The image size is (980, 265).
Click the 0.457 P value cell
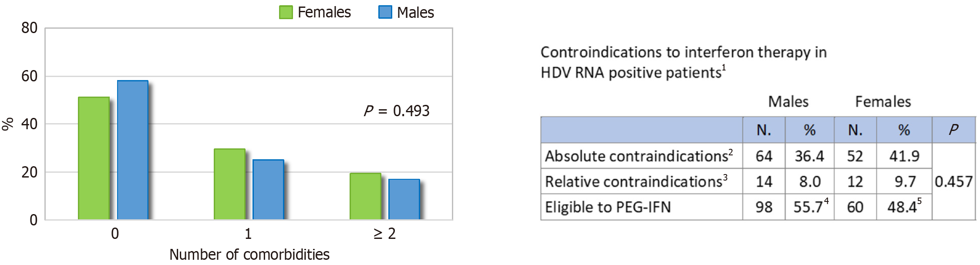[x=953, y=181]
